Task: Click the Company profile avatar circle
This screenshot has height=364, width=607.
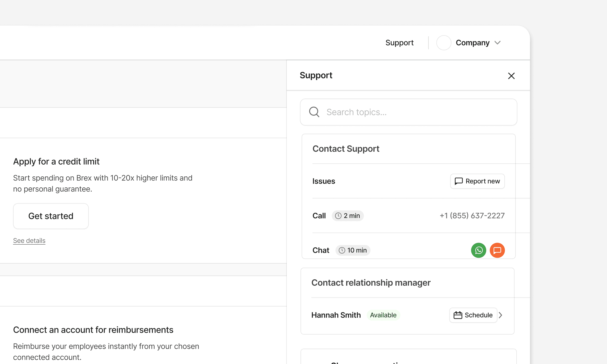Action: pyautogui.click(x=443, y=42)
